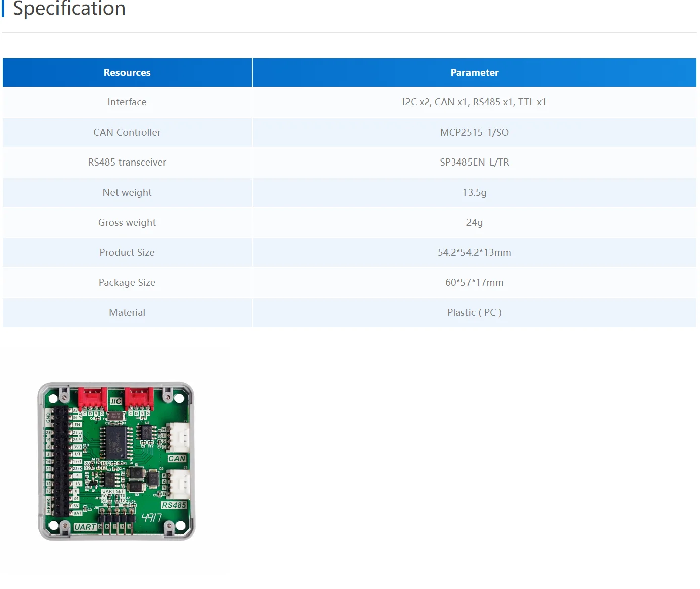Viewport: 700px width, 589px height.
Task: Click the "Material" row label
Action: pos(127,312)
